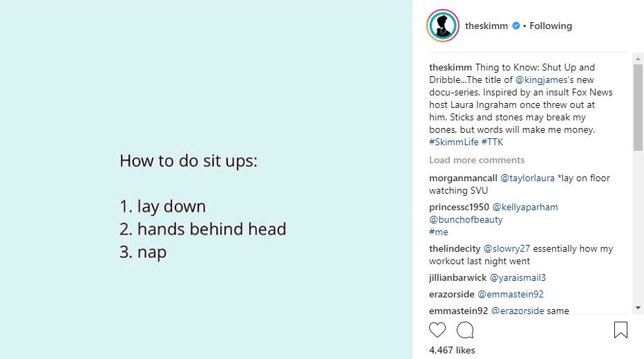View the 4,467 likes list

(x=452, y=350)
